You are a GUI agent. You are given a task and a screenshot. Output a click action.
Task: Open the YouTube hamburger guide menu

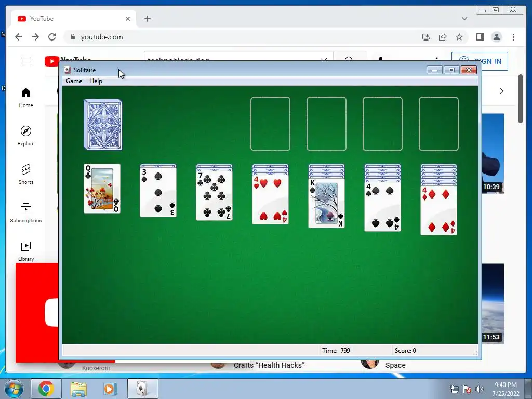(x=26, y=61)
